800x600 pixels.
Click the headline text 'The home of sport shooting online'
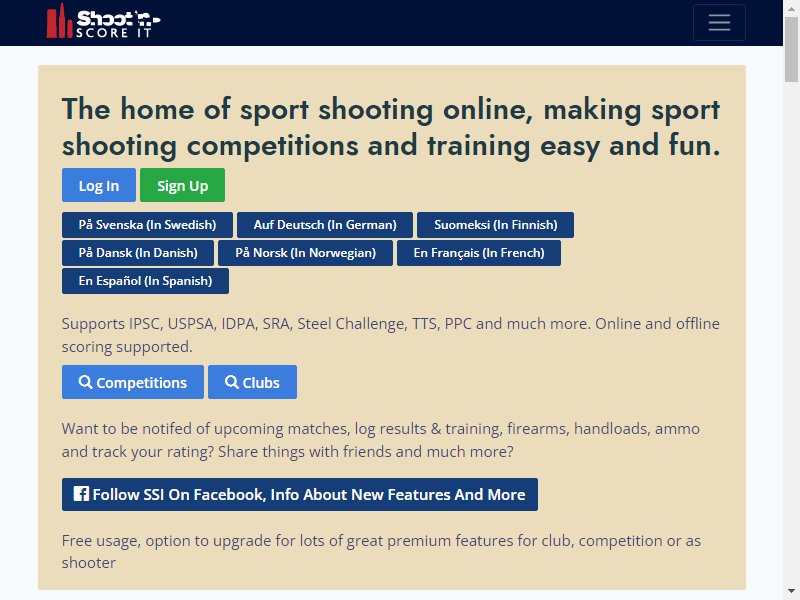297,109
